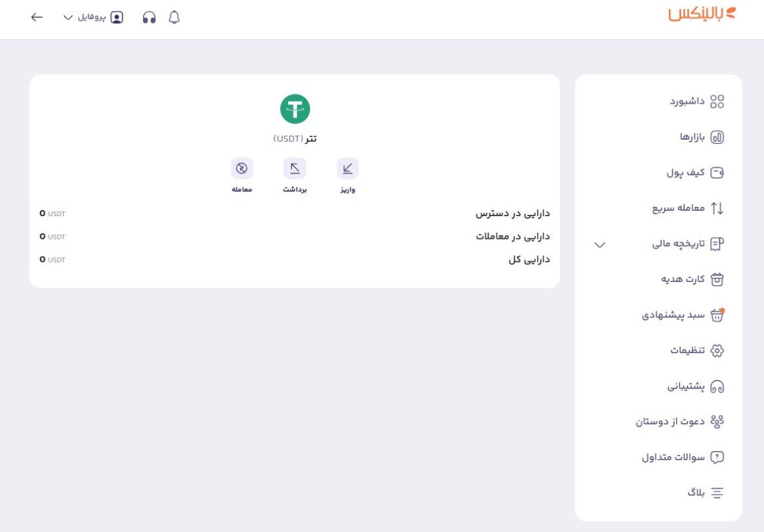Click the back arrow in header
The height and width of the screenshot is (532, 764).
pyautogui.click(x=37, y=17)
